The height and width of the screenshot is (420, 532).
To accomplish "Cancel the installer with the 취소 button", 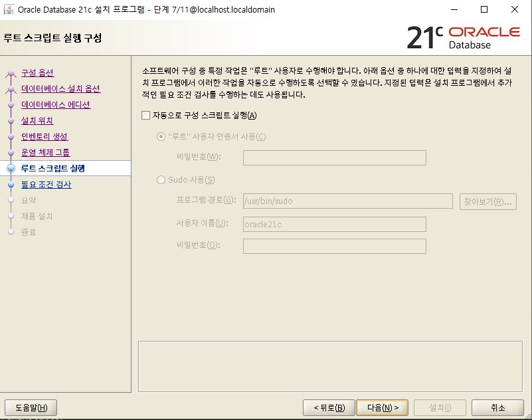I will pos(497,407).
